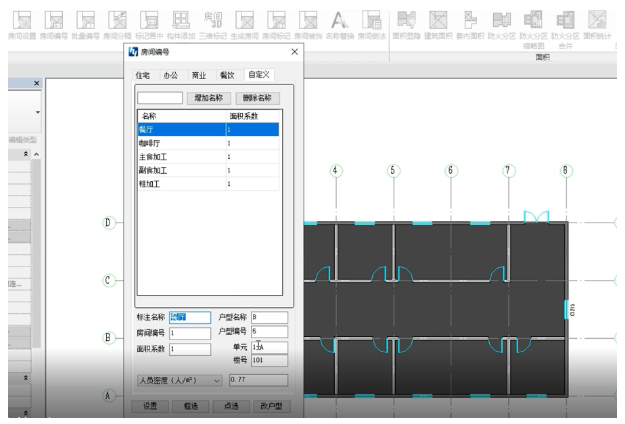Select the 副食加工 list row
This screenshot has width=625, height=424.
point(208,170)
